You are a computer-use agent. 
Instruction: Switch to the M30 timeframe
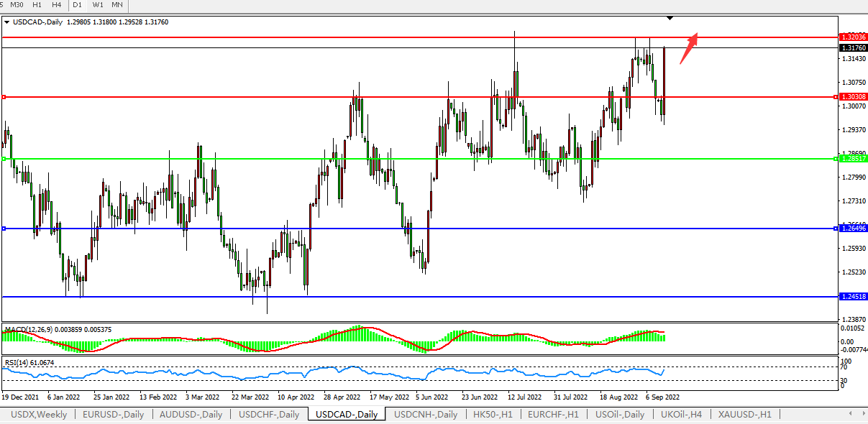click(x=17, y=5)
